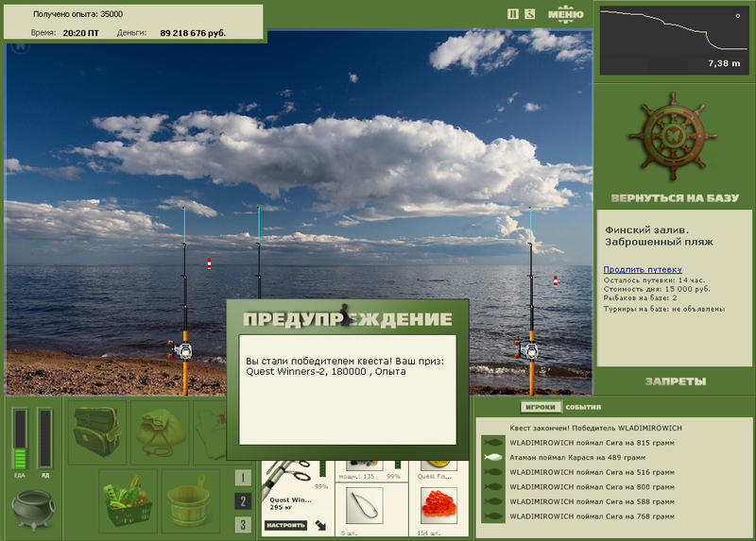The height and width of the screenshot is (541, 756).
Task: Select the 'Атаман поймал Карася на 489 грамм' row
Action: [x=577, y=458]
